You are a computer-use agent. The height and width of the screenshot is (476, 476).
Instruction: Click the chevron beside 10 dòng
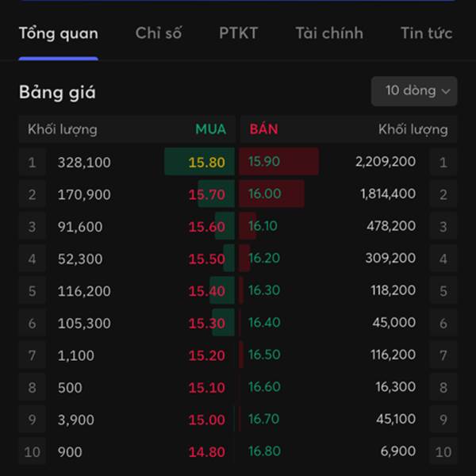446,91
